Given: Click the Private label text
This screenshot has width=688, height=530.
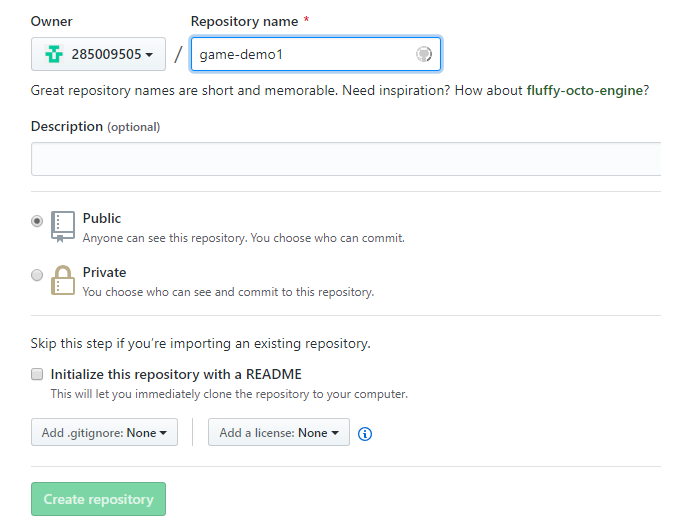Looking at the screenshot, I should [x=104, y=272].
